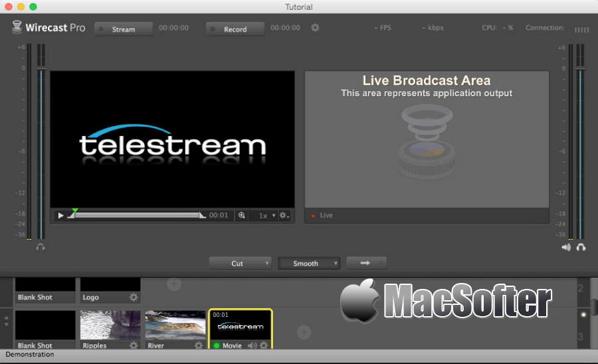The image size is (598, 364).
Task: Open preview gear options menu
Action: (284, 215)
